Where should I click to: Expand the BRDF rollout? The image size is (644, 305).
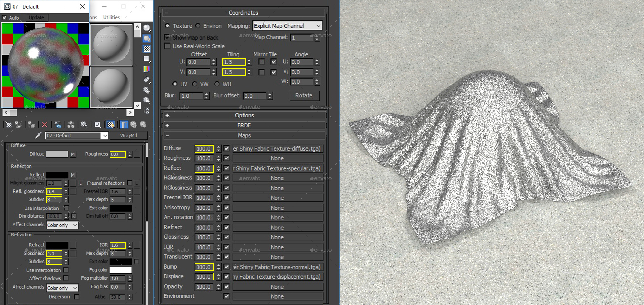tap(244, 125)
